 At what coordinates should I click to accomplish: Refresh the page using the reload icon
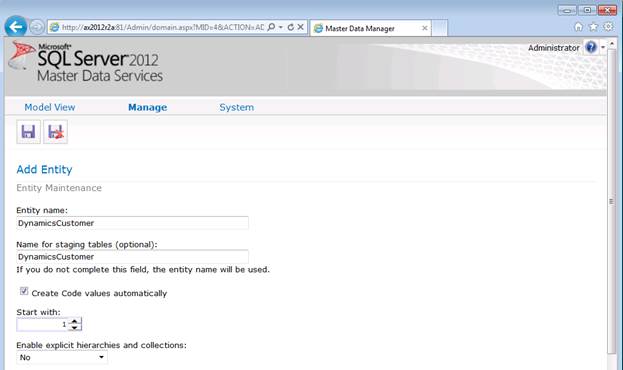(291, 27)
